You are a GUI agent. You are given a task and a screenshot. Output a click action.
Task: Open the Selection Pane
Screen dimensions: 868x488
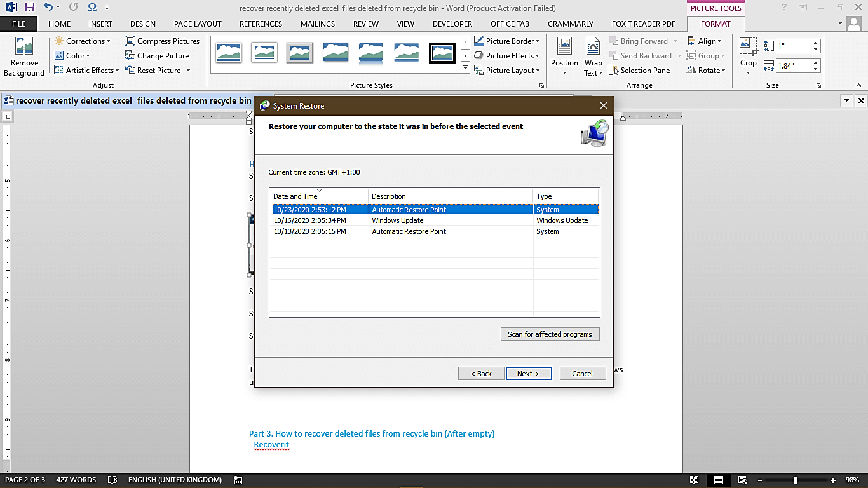643,70
